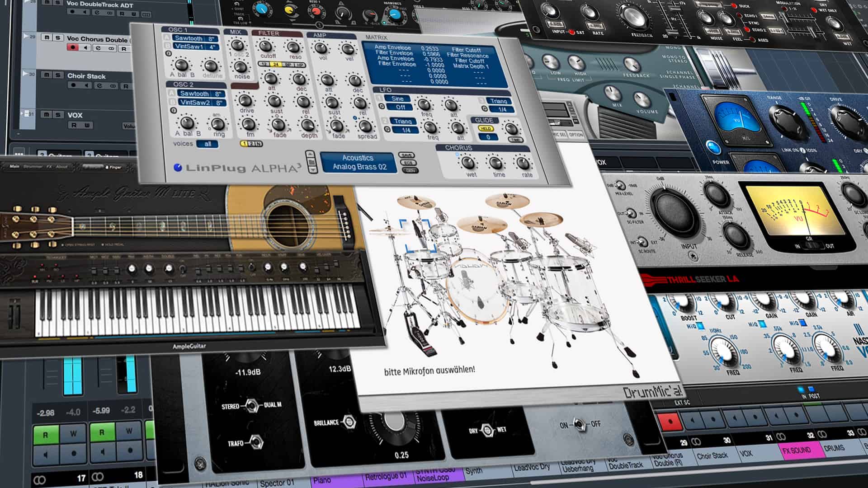Viewport: 868px width, 488px height.
Task: Click 24 dB filter slope button in LinPlug
Action: click(275, 65)
